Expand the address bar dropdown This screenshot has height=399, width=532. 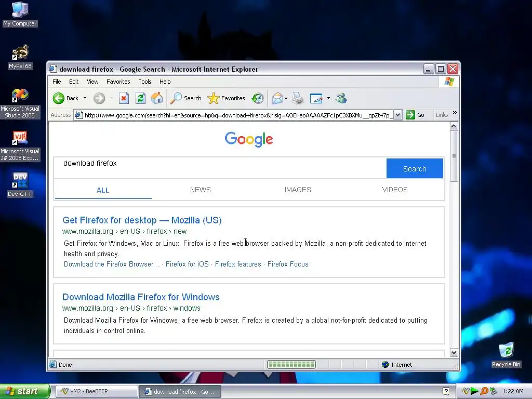coord(398,115)
